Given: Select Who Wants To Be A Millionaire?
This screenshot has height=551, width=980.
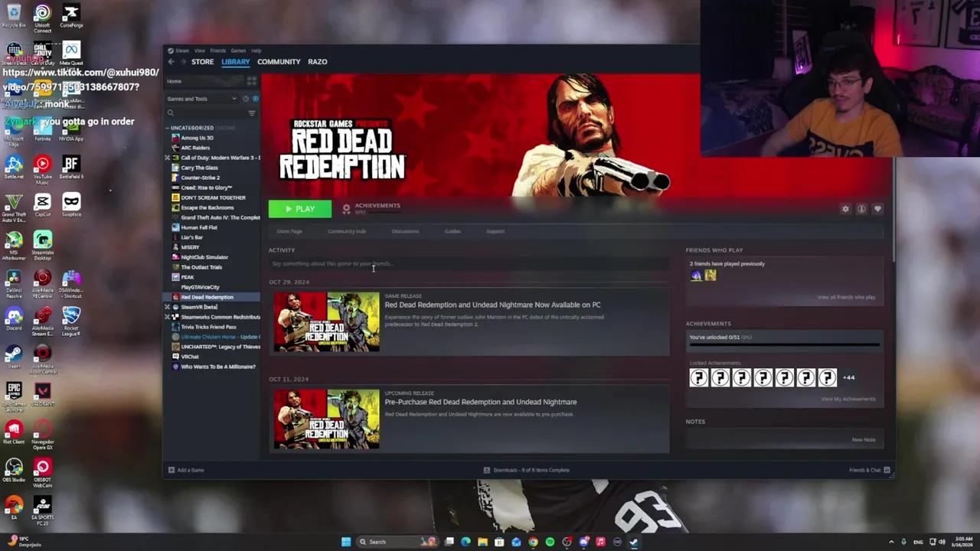Looking at the screenshot, I should pyautogui.click(x=218, y=367).
